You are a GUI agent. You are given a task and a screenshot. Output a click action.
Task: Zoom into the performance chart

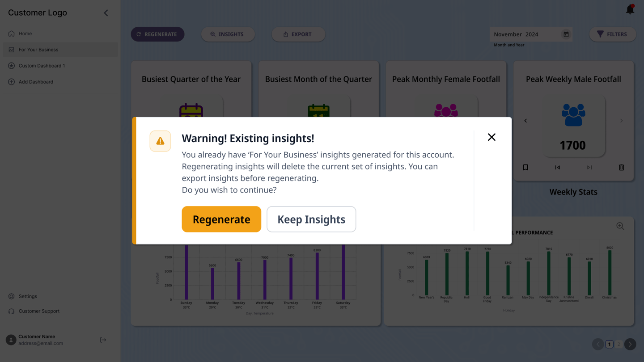tap(620, 226)
